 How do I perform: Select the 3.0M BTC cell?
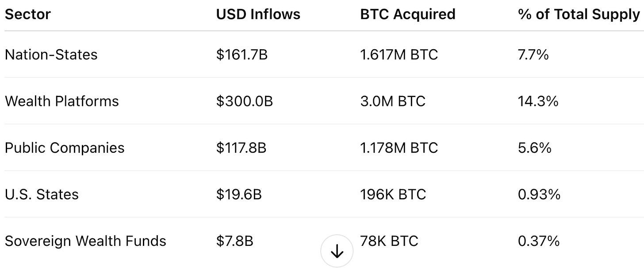point(393,101)
